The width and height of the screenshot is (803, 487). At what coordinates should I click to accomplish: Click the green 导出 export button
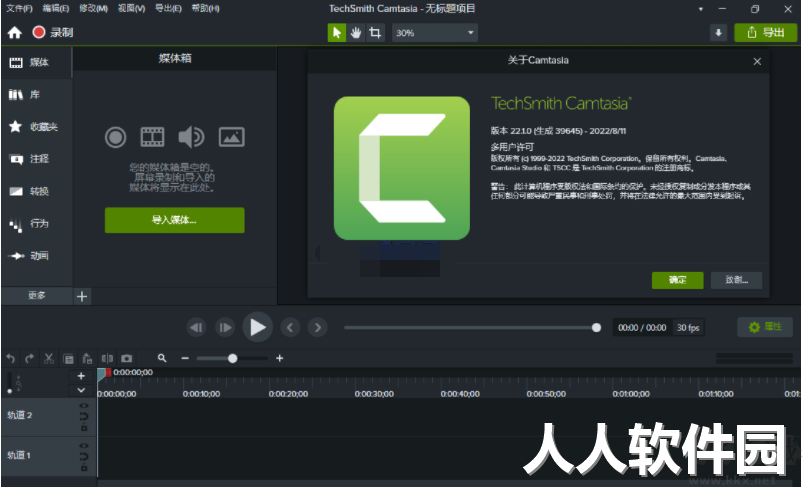tap(766, 33)
